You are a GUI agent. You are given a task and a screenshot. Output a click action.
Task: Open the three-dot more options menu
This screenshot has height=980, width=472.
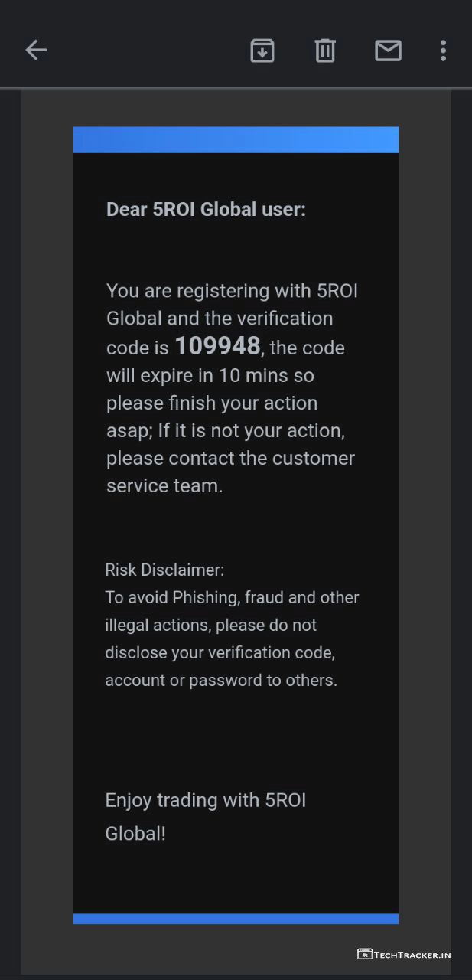click(x=443, y=51)
